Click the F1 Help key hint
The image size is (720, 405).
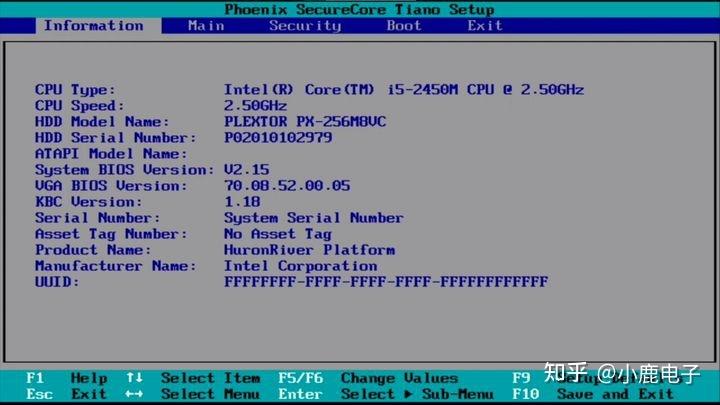point(67,378)
